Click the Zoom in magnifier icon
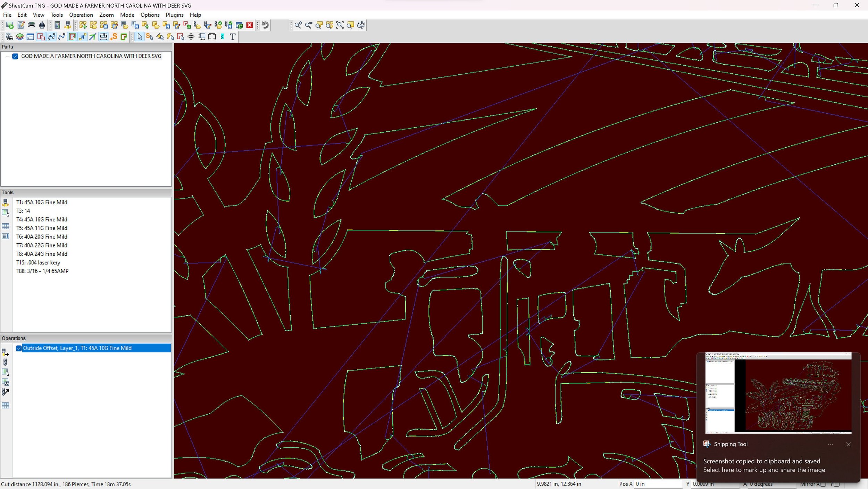 (298, 25)
